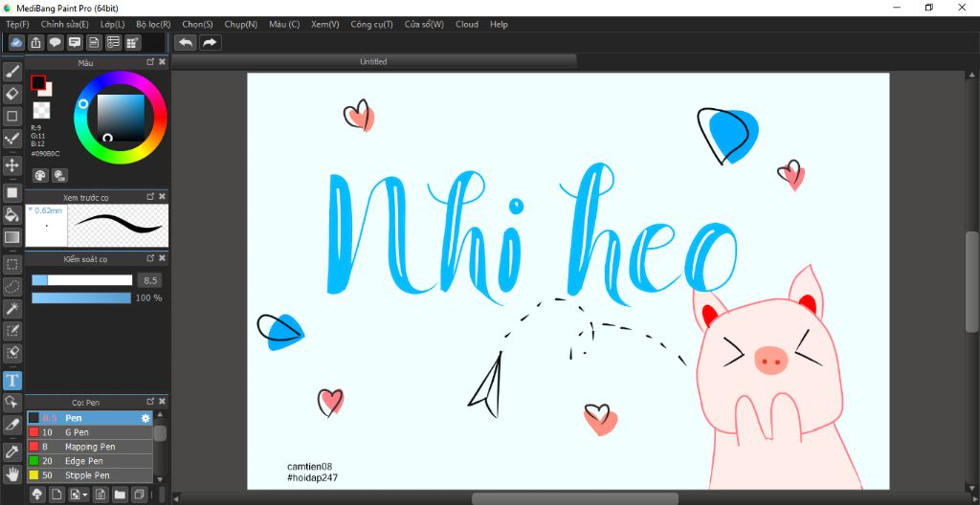The width and height of the screenshot is (980, 505).
Task: Open Pen brush settings gear
Action: point(145,418)
